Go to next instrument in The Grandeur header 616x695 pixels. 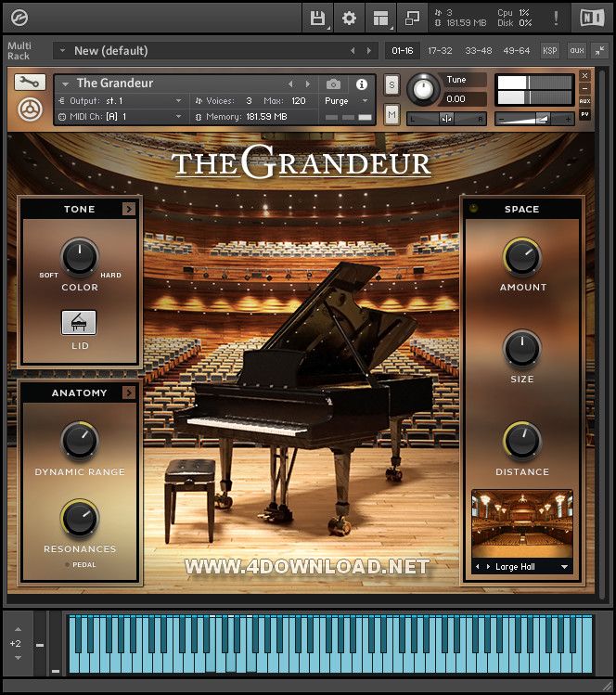coord(308,84)
